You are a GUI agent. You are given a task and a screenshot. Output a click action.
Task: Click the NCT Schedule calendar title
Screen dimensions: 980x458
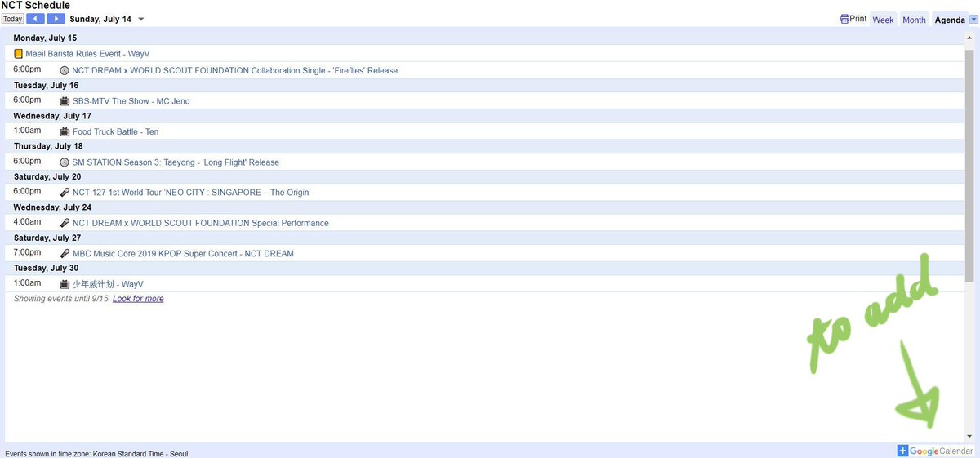35,6
